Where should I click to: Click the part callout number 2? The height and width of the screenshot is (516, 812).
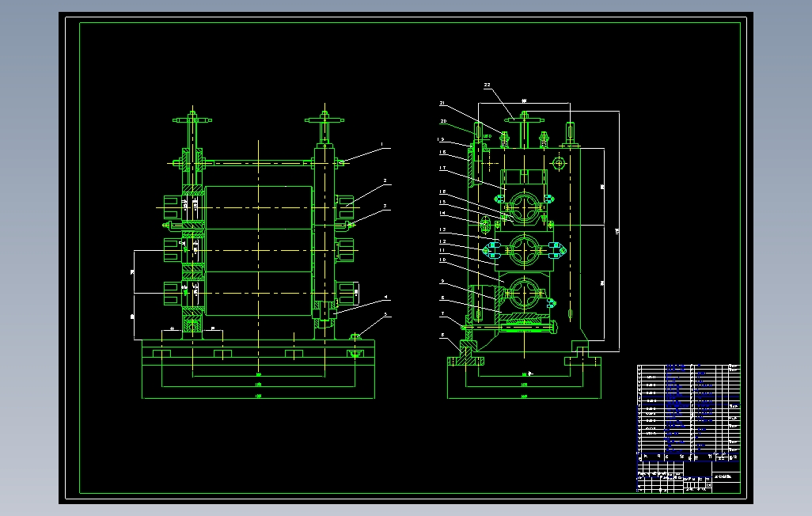click(x=385, y=180)
